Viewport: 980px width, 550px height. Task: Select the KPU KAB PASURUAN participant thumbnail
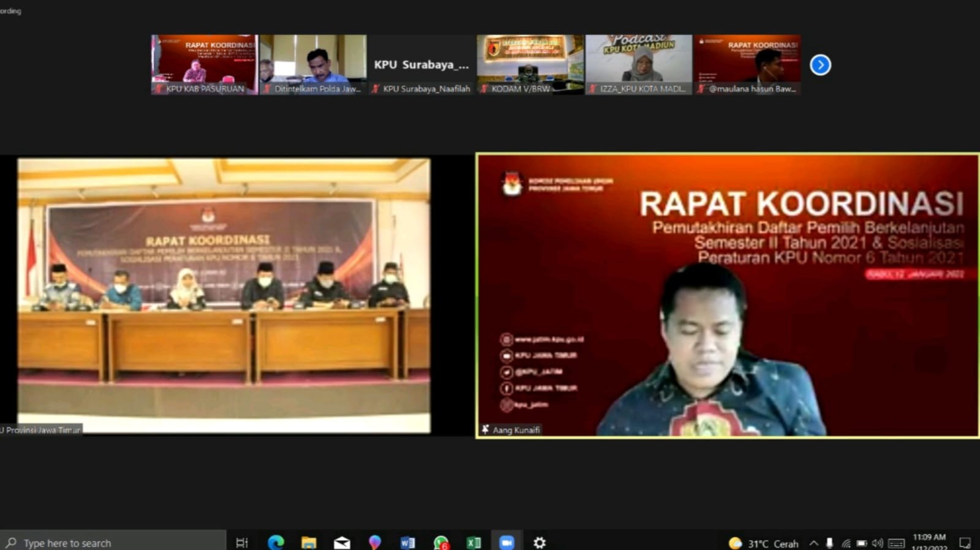click(x=205, y=64)
